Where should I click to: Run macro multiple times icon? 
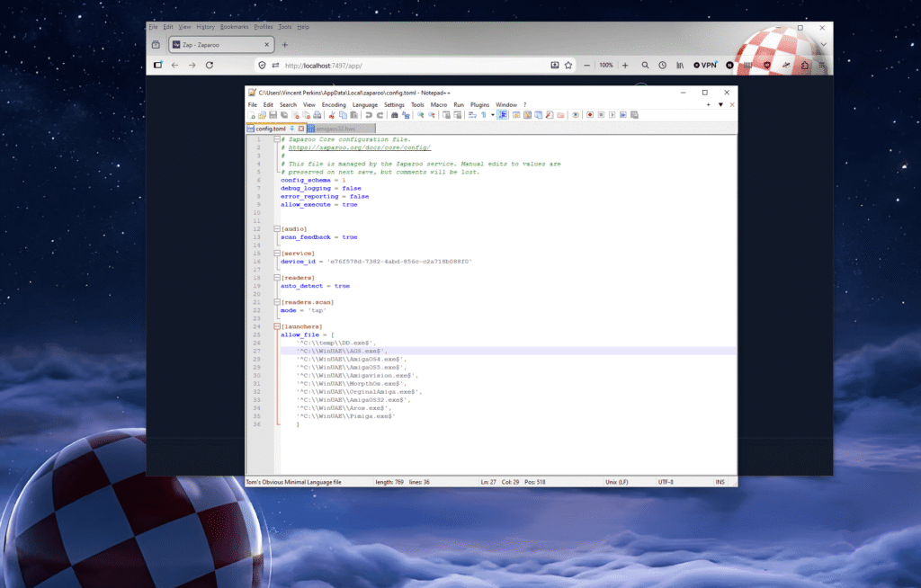pyautogui.click(x=623, y=115)
